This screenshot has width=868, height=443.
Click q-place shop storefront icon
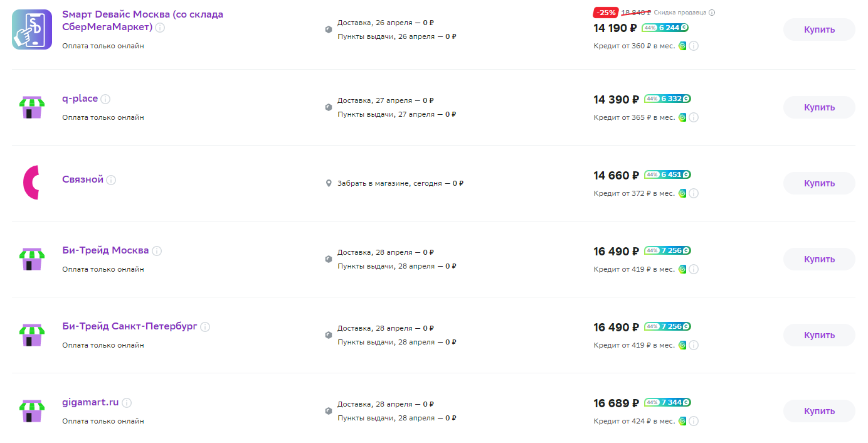(31, 107)
